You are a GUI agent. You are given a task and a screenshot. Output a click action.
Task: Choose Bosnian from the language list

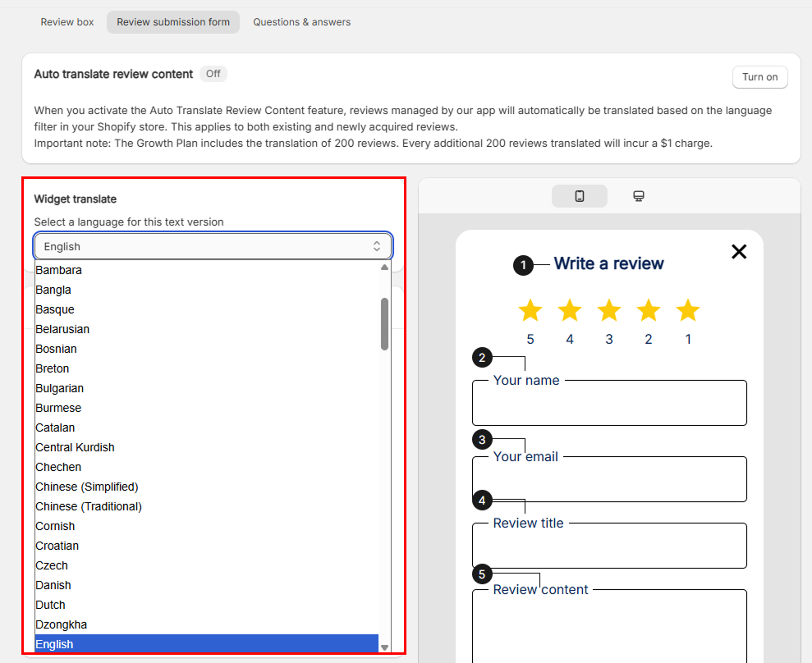coord(207,349)
